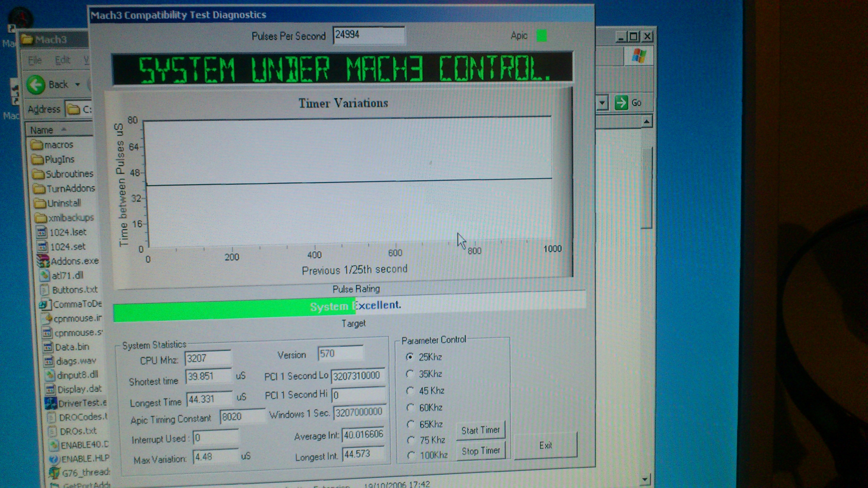The image size is (868, 488).
Task: Open File menu in Explorer window
Action: pyautogui.click(x=35, y=60)
